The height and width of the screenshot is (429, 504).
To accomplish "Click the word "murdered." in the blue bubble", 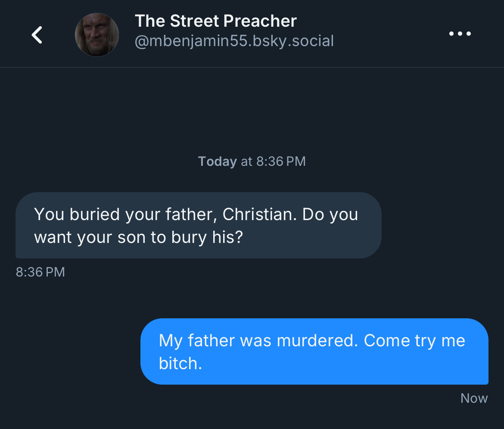I will (x=317, y=341).
